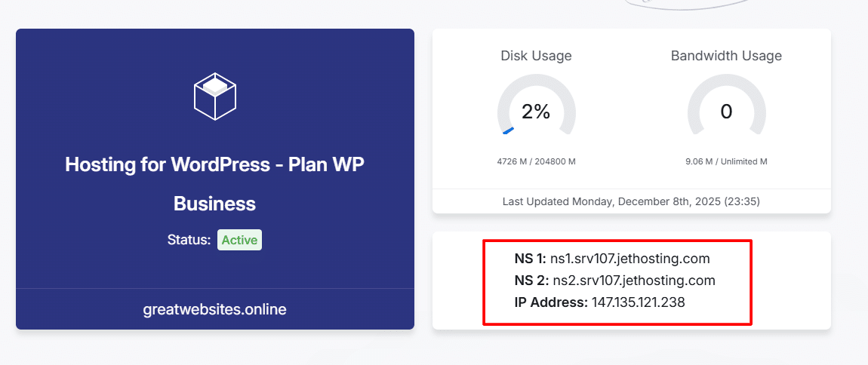The height and width of the screenshot is (365, 868).
Task: Click the Bandwidth Usage gauge showing 0
Action: 726,112
